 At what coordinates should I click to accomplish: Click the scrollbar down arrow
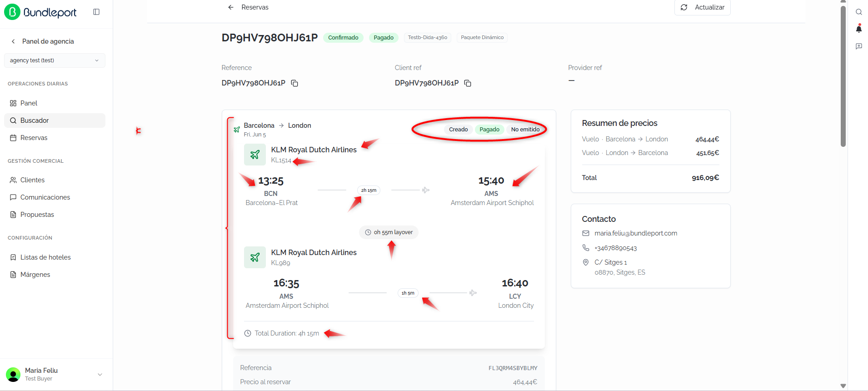click(x=843, y=386)
